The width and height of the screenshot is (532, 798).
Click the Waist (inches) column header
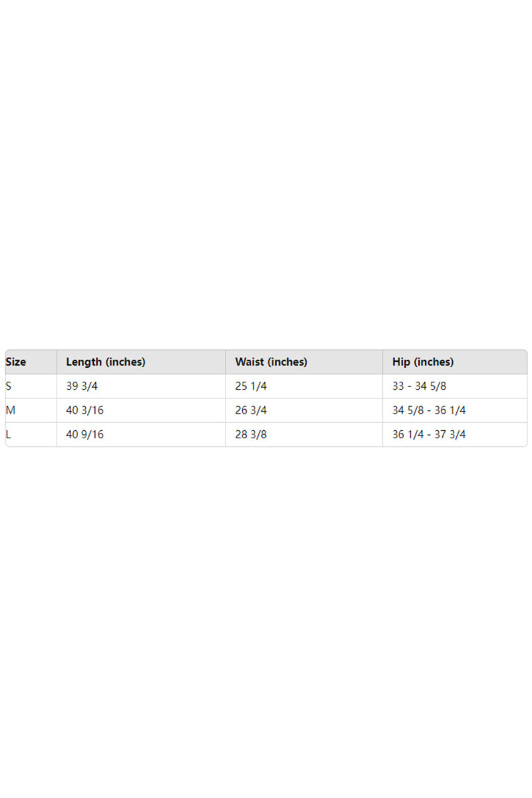[x=271, y=362]
